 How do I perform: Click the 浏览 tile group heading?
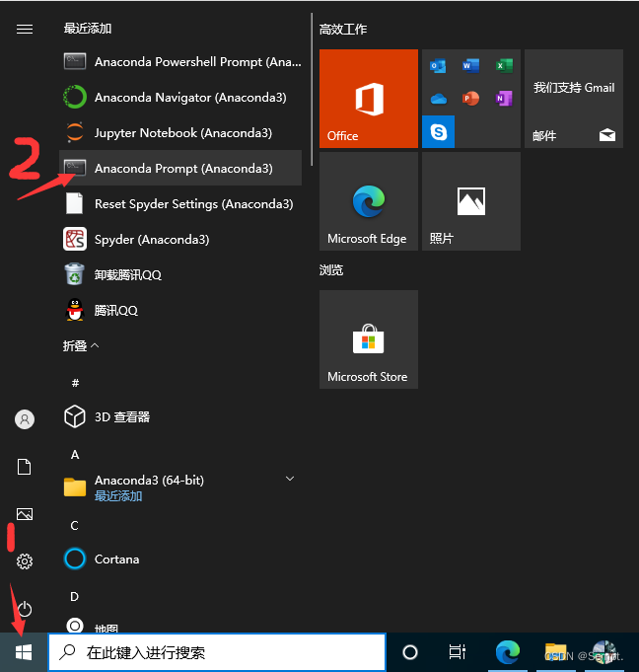click(x=331, y=270)
